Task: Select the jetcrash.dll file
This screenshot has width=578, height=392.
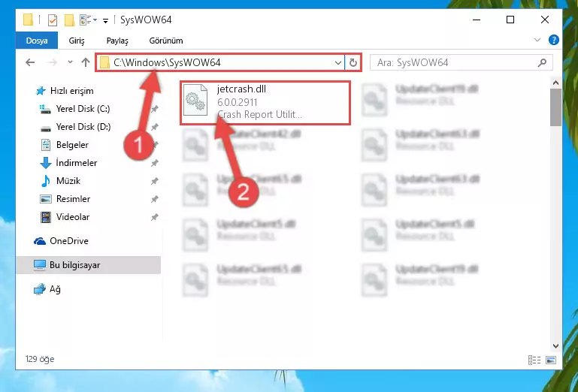Action: click(265, 103)
